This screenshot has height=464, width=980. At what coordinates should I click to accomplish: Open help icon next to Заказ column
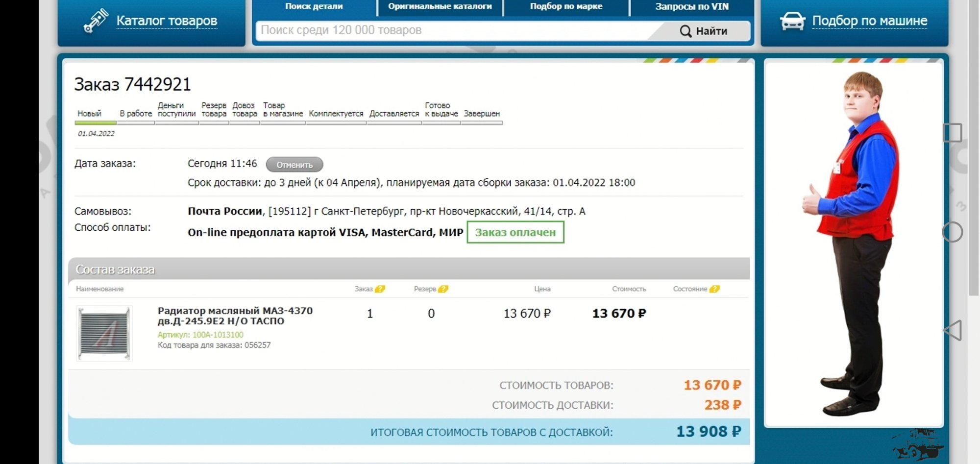click(x=380, y=289)
